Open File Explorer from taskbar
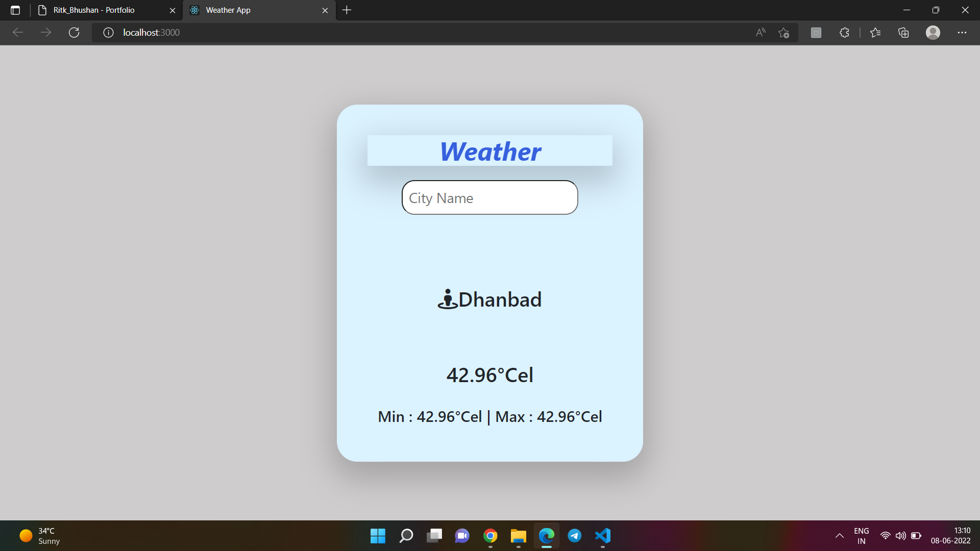This screenshot has width=980, height=551. tap(519, 536)
